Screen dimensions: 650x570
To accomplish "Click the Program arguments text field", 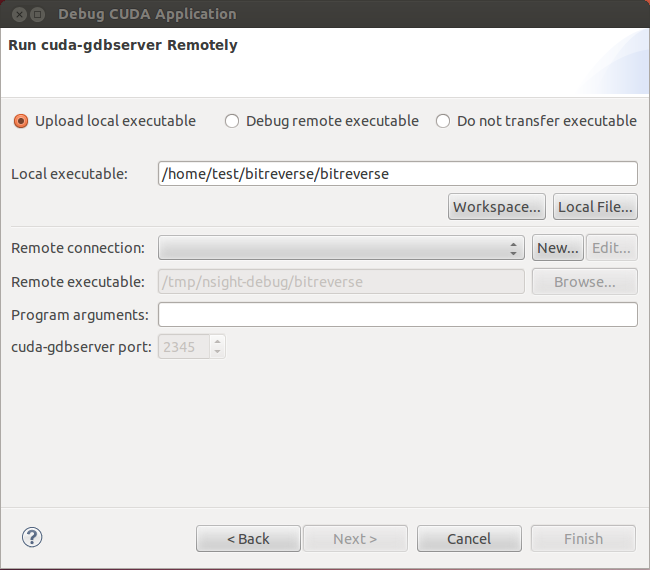I will click(x=397, y=315).
